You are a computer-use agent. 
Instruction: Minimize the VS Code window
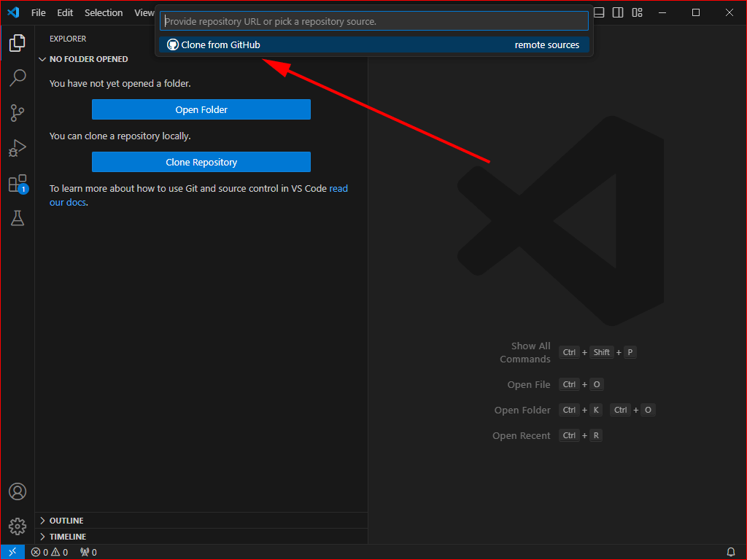coord(662,13)
